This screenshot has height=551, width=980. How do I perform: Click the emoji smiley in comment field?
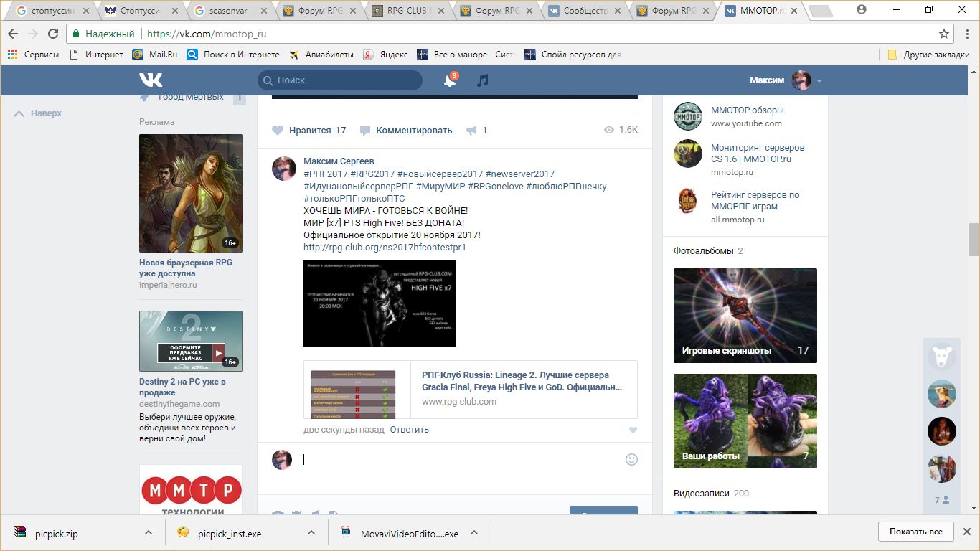tap(631, 459)
